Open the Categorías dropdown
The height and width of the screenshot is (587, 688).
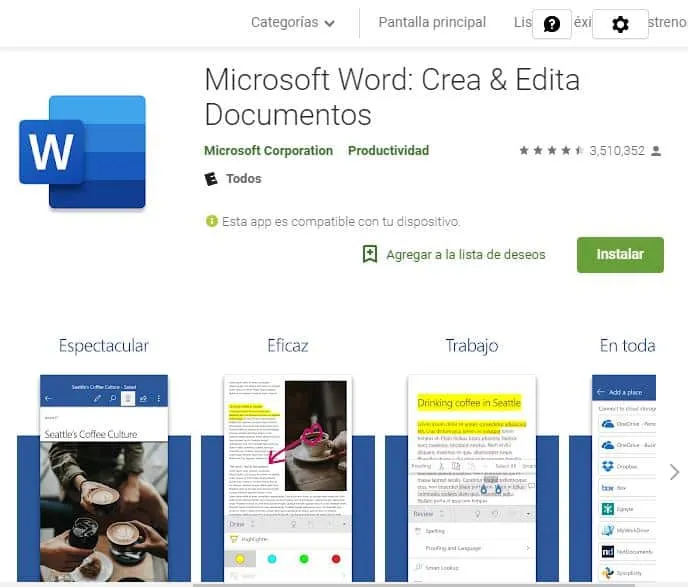coord(293,22)
